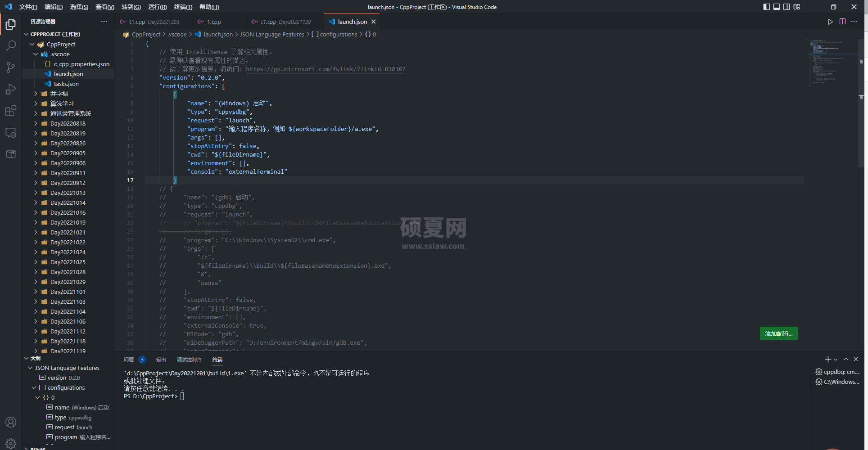Toggle bottom panel visibility in title bar
Screen dimensions: 868x450
coord(777,7)
